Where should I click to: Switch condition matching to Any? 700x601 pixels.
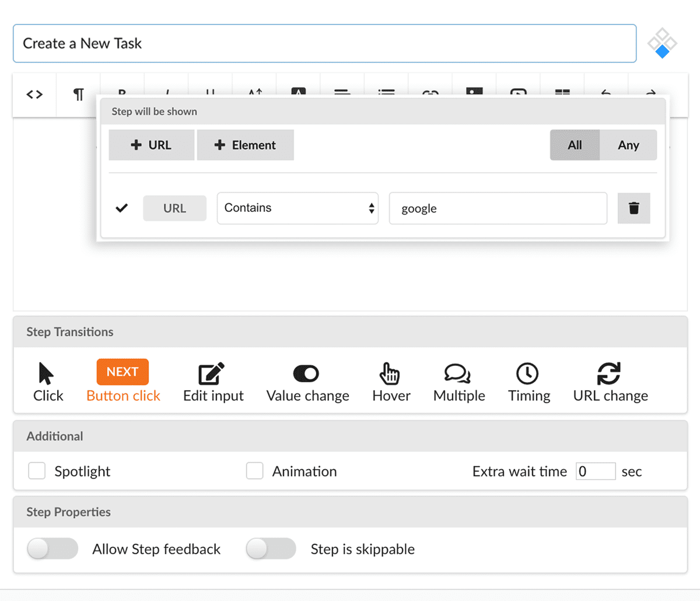tap(628, 145)
